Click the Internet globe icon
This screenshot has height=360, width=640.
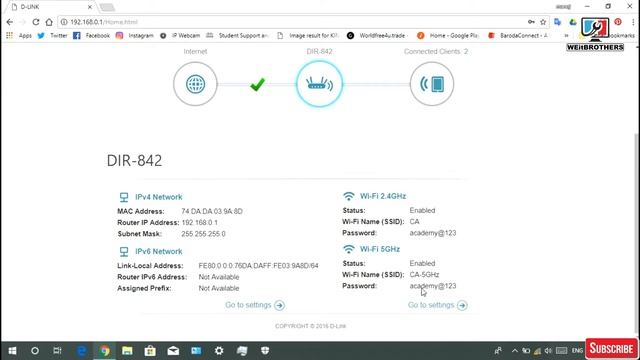195,84
